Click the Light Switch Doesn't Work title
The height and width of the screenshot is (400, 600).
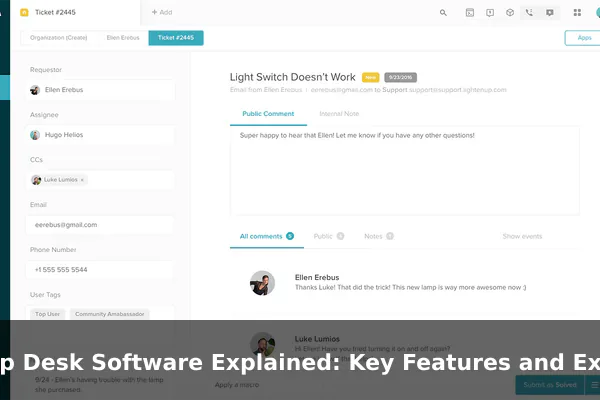pos(293,77)
